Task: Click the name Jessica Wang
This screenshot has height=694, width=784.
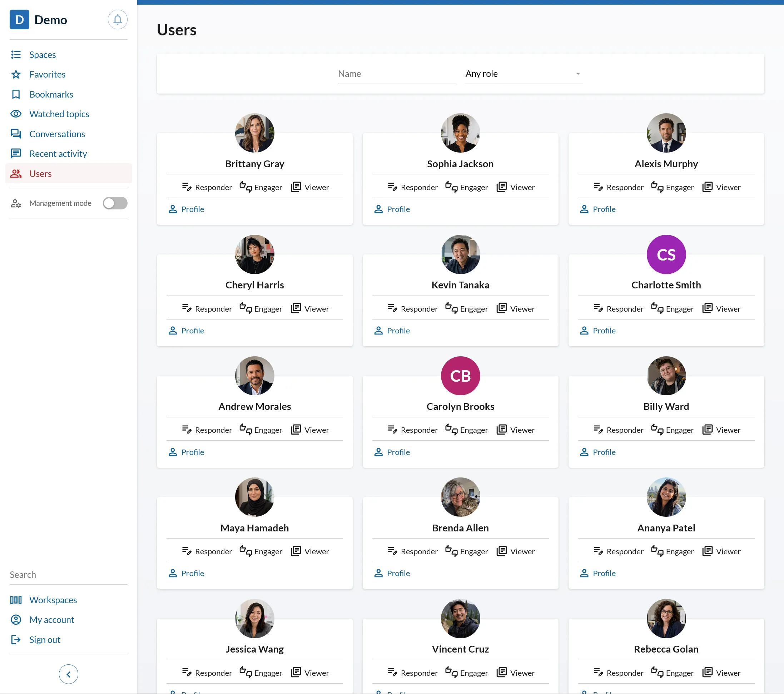Action: 255,649
